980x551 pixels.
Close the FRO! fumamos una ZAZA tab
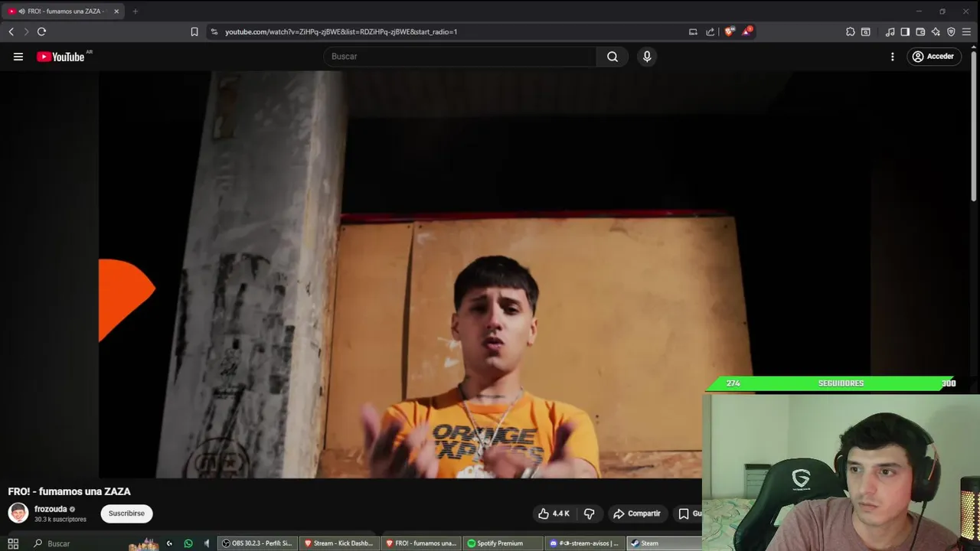(x=116, y=11)
